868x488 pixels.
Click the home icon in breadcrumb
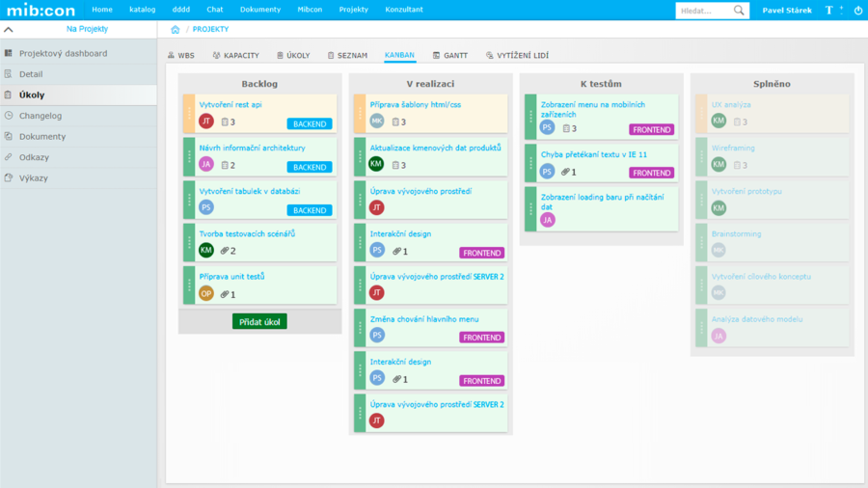175,30
